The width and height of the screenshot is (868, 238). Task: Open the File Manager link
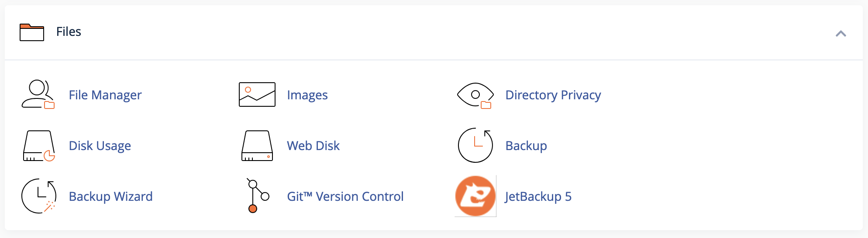pos(105,95)
